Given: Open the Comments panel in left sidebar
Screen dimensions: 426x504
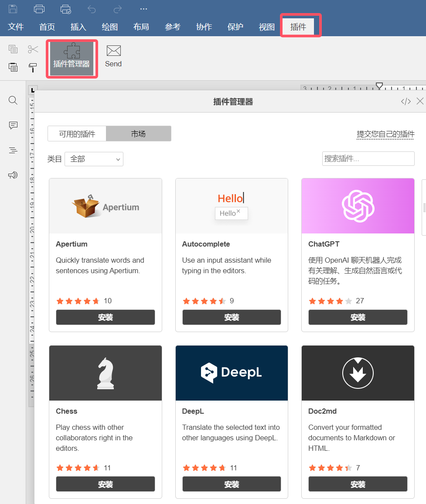Looking at the screenshot, I should click(x=13, y=125).
